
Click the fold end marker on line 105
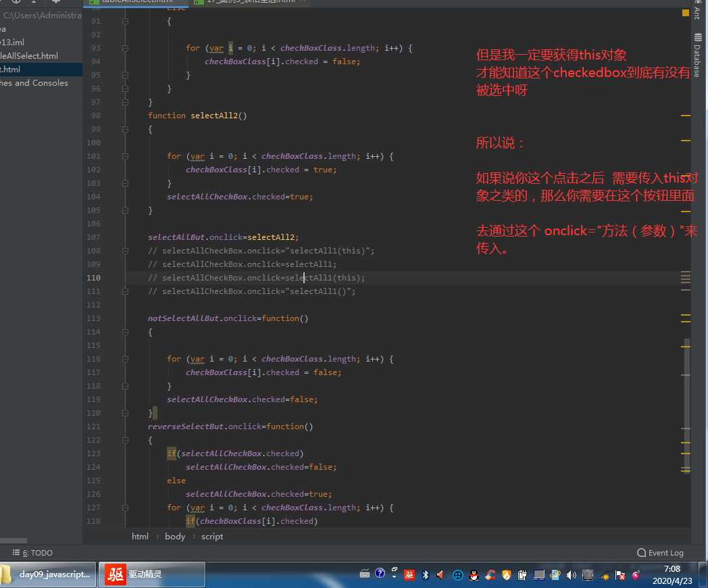126,210
